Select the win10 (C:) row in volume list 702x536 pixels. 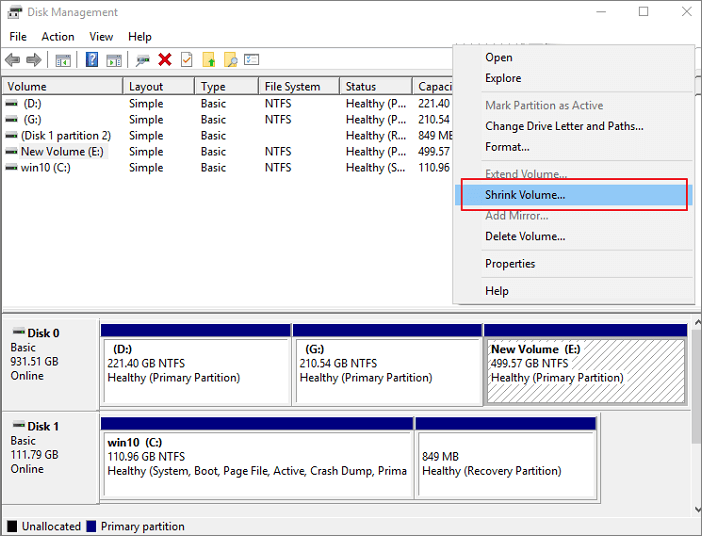[x=45, y=168]
